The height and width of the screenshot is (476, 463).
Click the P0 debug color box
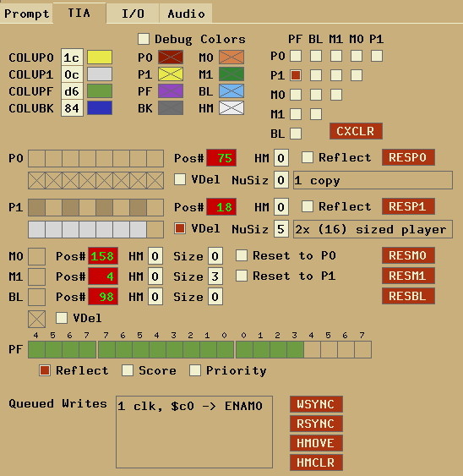(x=171, y=57)
